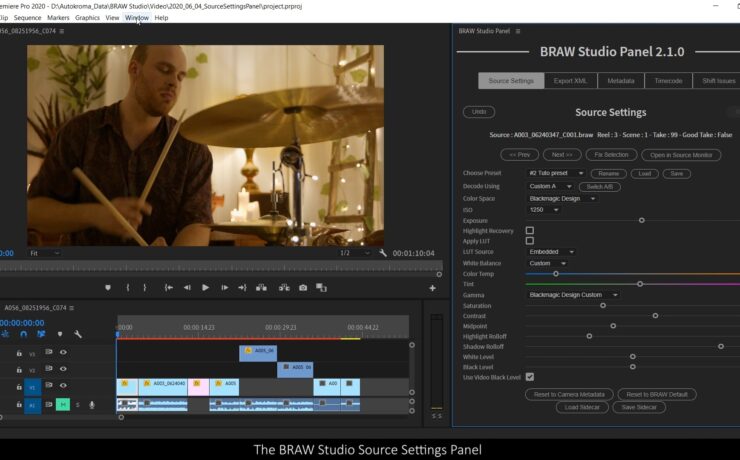Add marker from timeline header
Viewport: 740px width, 460px height.
pyautogui.click(x=60, y=334)
